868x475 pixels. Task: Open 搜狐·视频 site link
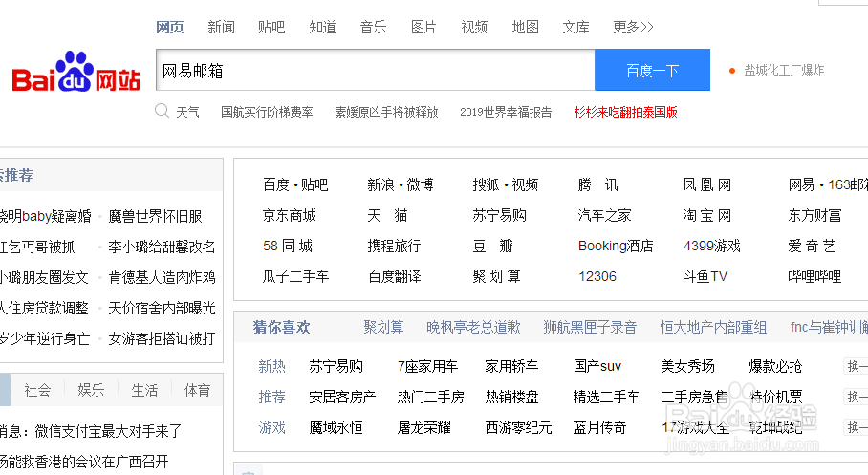pyautogui.click(x=506, y=184)
